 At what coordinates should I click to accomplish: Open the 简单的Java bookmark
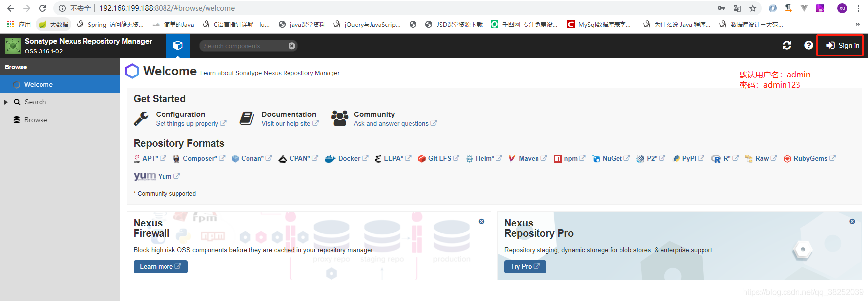click(173, 24)
